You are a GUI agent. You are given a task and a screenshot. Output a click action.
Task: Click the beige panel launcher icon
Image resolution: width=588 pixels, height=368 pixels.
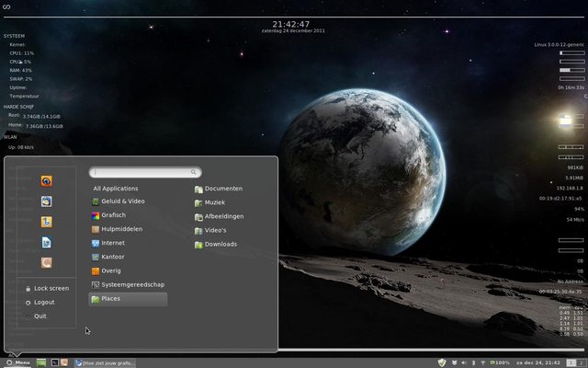(64, 362)
